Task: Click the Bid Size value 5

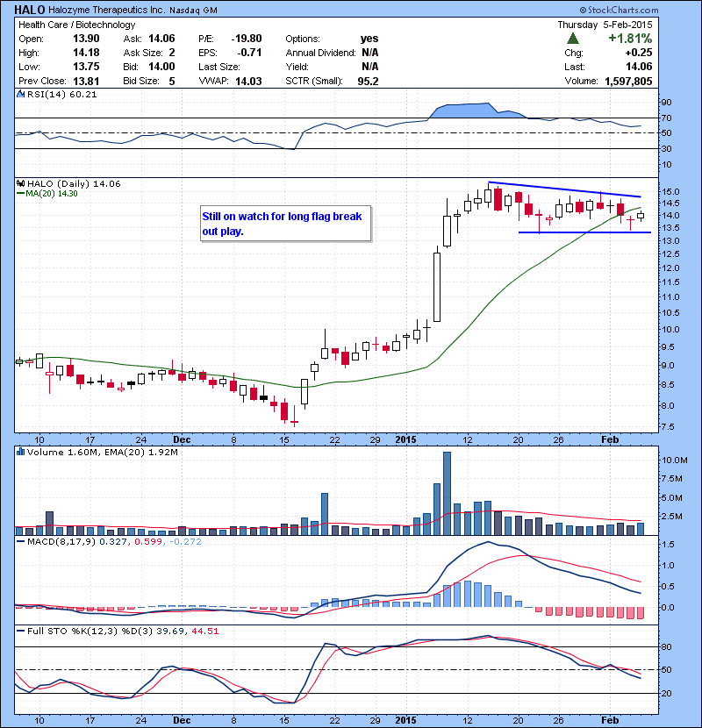Action: tap(172, 81)
